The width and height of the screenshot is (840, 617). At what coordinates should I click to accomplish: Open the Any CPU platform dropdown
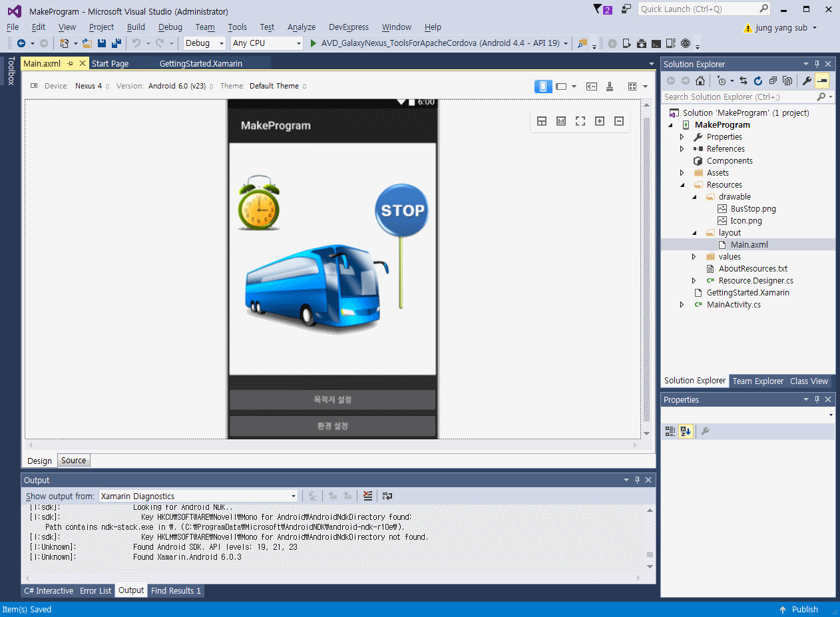[x=267, y=43]
